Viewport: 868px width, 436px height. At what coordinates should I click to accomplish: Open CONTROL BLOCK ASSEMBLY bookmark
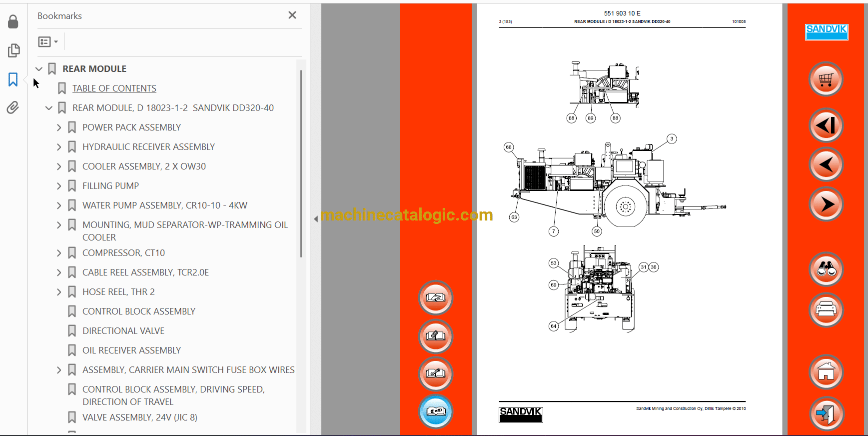(x=139, y=311)
